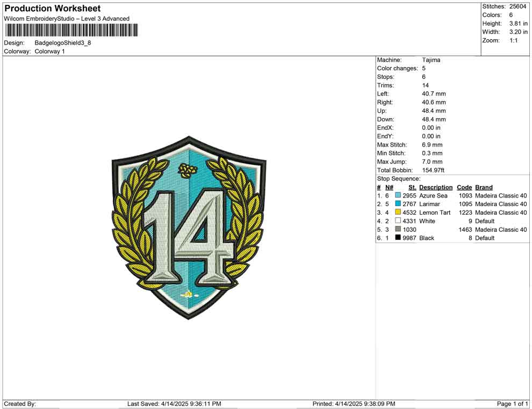
Task: Click the design name BadgelogoShield3_8
Action: pyautogui.click(x=63, y=43)
